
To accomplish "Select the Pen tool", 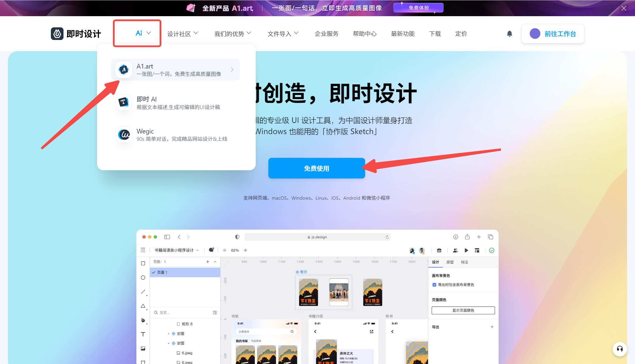I will click(x=143, y=320).
